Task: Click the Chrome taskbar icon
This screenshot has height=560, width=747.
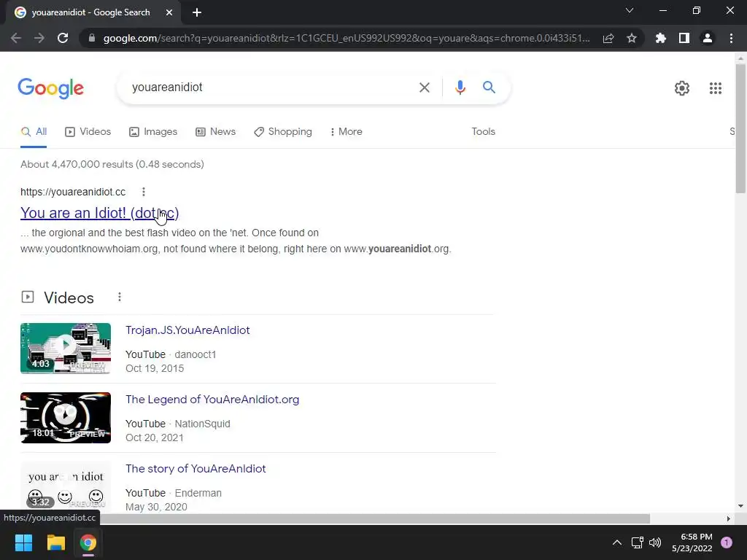Action: pos(88,542)
